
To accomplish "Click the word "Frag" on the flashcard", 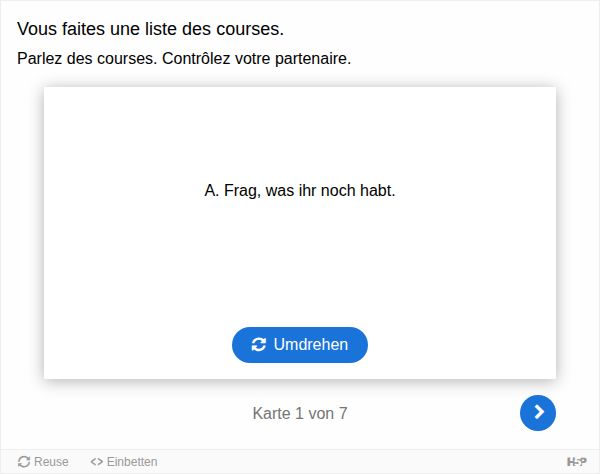I will point(240,191).
